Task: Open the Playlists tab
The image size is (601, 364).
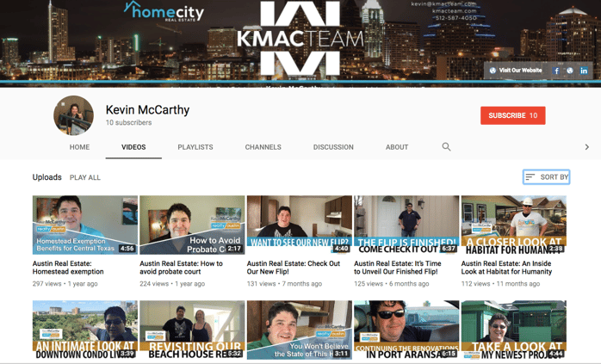Action: tap(195, 147)
